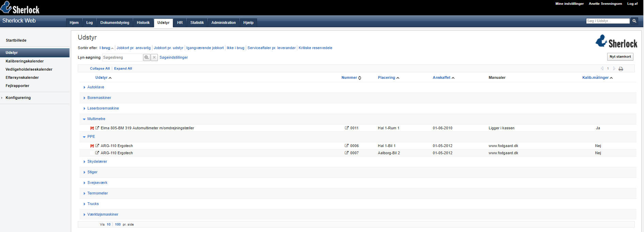Image resolution: width=644 pixels, height=232 pixels.
Task: Click the search magnifier button in top bar
Action: (x=634, y=21)
